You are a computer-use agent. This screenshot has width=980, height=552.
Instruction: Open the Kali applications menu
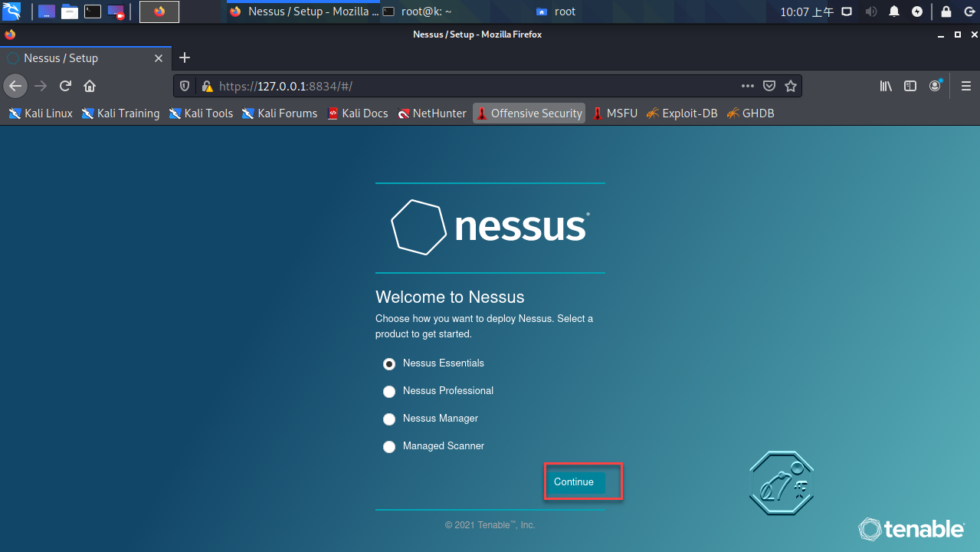pos(11,11)
